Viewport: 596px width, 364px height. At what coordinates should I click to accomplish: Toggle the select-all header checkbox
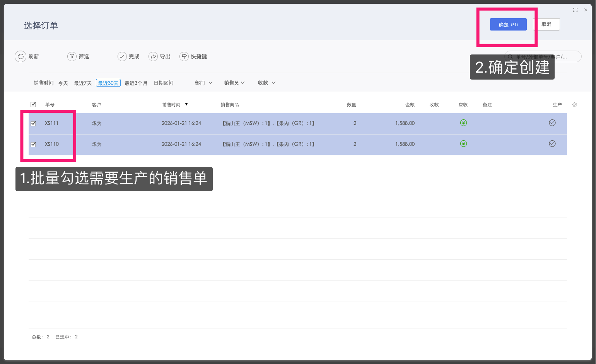(33, 104)
